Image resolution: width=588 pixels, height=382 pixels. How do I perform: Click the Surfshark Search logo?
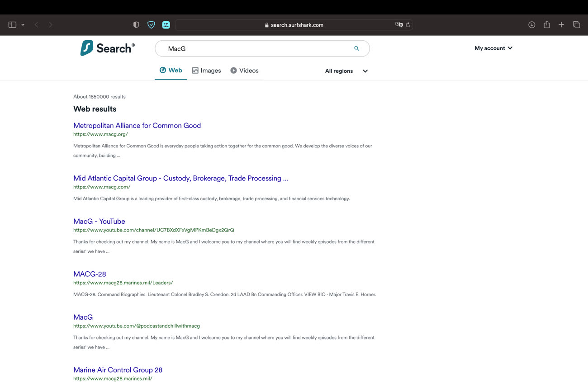point(108,48)
